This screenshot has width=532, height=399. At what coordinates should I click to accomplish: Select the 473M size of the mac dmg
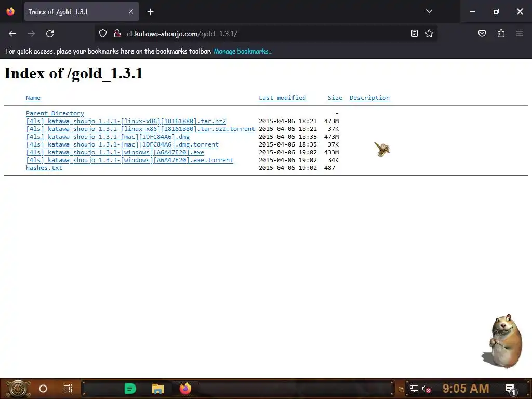pyautogui.click(x=331, y=137)
